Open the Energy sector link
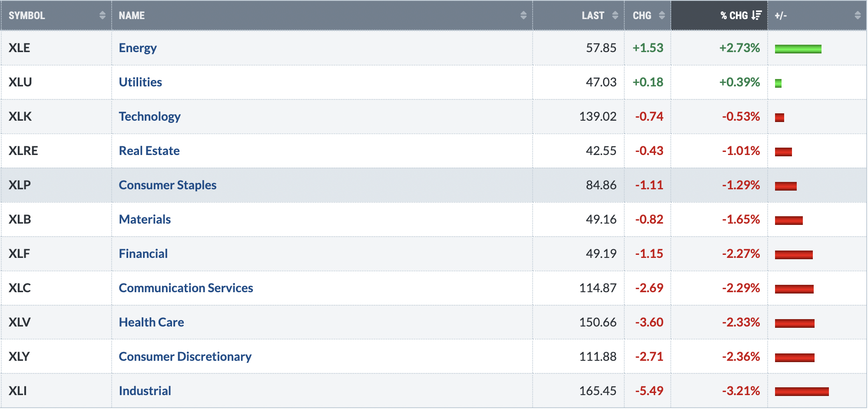This screenshot has height=409, width=868. (138, 48)
